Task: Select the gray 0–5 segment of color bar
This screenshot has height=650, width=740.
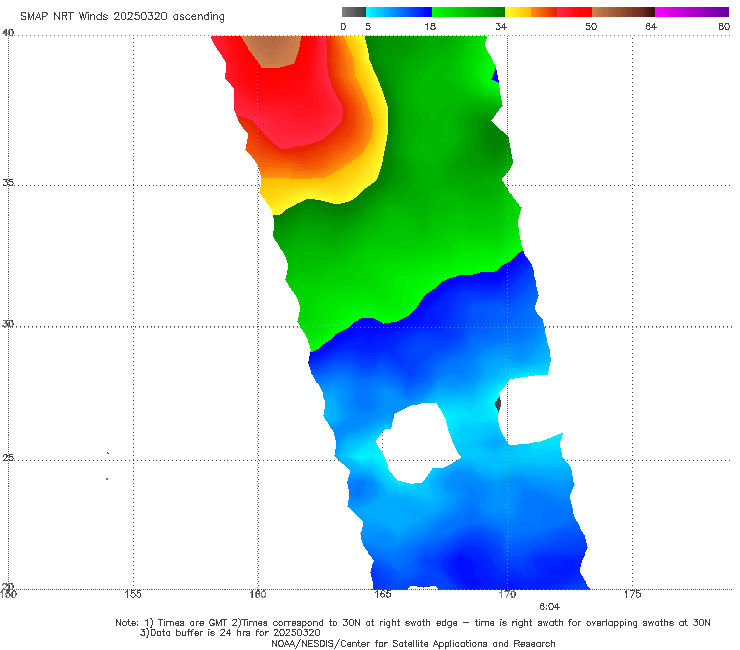Action: point(354,12)
